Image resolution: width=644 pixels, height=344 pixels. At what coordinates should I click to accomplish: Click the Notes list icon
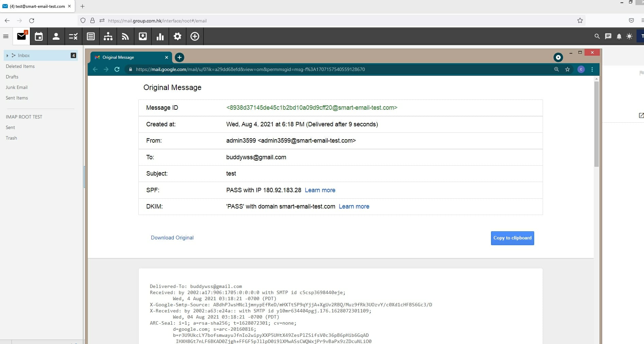[x=91, y=36]
